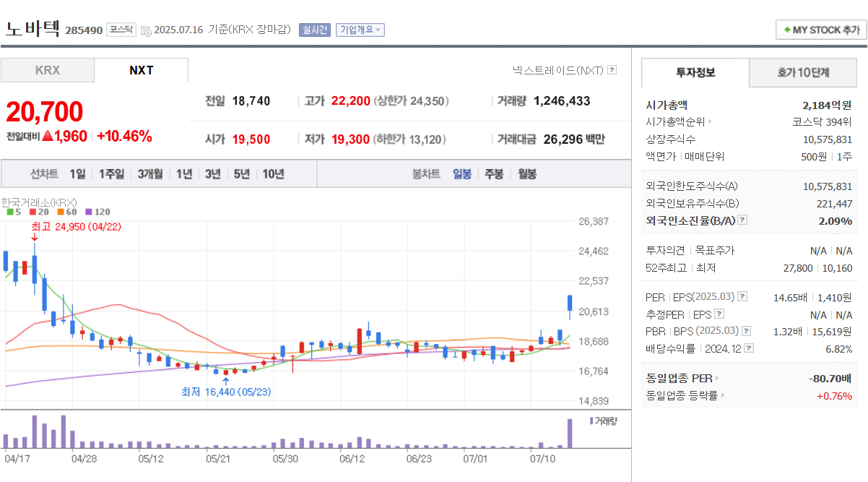This screenshot has height=482, width=868.
Task: Click the 상장주식수 10,575,831 value
Action: pyautogui.click(x=828, y=139)
